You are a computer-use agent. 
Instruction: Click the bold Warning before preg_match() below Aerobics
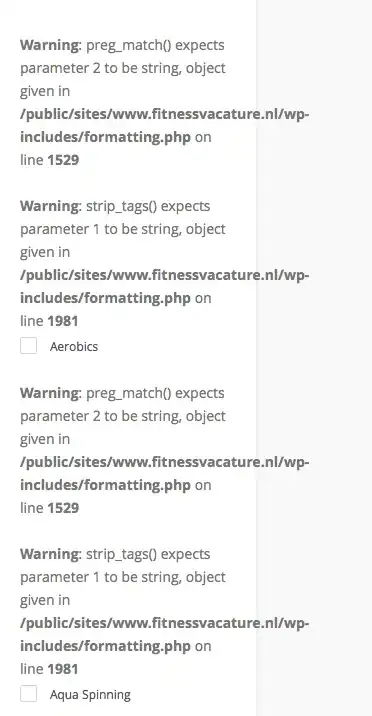point(50,393)
